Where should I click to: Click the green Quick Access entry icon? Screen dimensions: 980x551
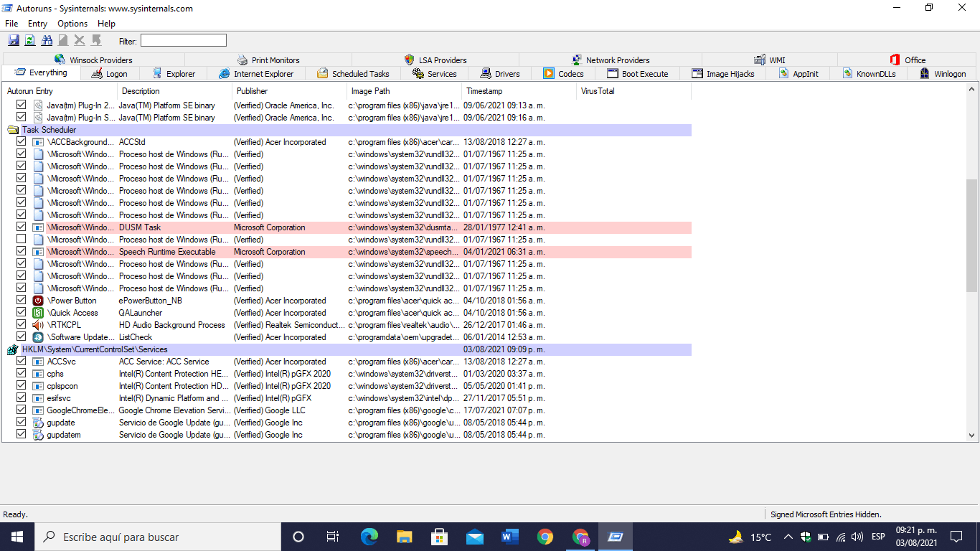coord(38,313)
